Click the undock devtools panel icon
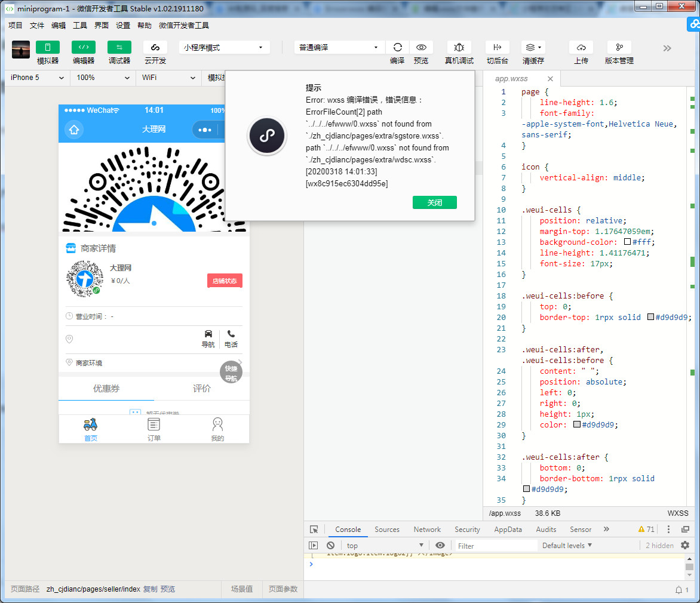The height and width of the screenshot is (603, 700). click(685, 530)
